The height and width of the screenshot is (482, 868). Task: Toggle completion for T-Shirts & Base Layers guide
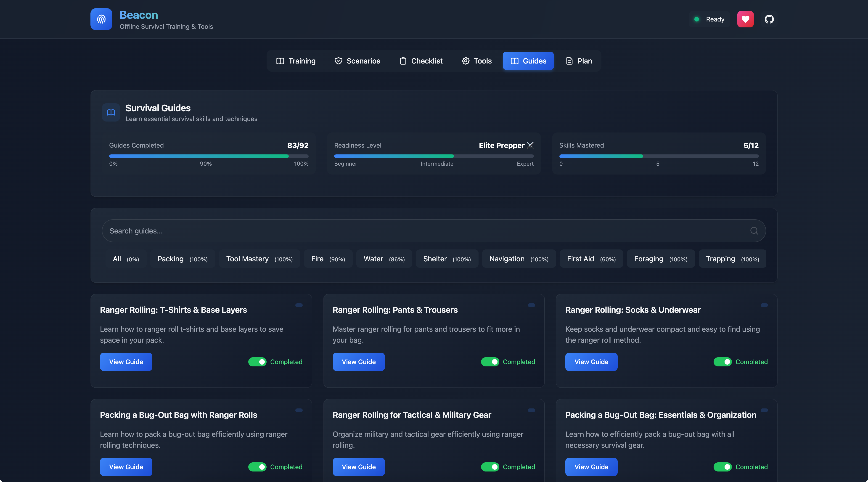click(257, 362)
